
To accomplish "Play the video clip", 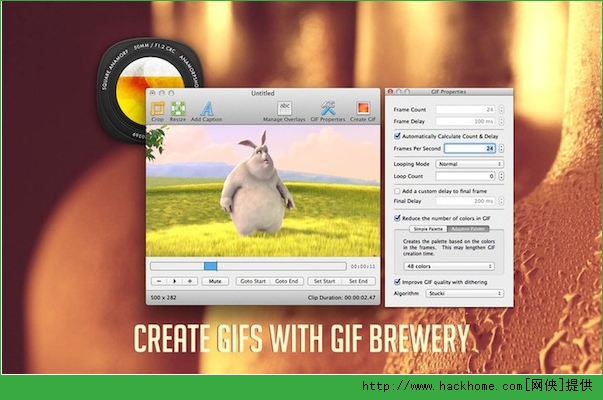I will click(174, 281).
